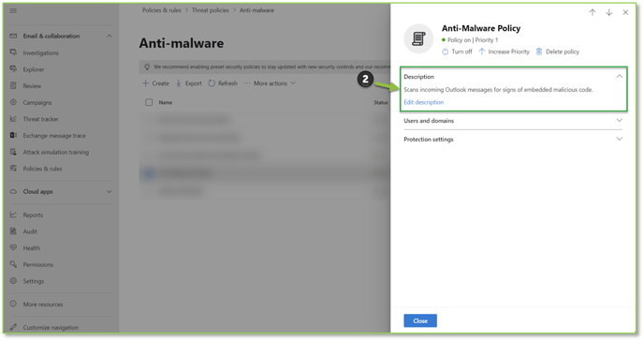The image size is (644, 341).
Task: Click the Anti-malware breadcrumb text
Action: [256, 10]
